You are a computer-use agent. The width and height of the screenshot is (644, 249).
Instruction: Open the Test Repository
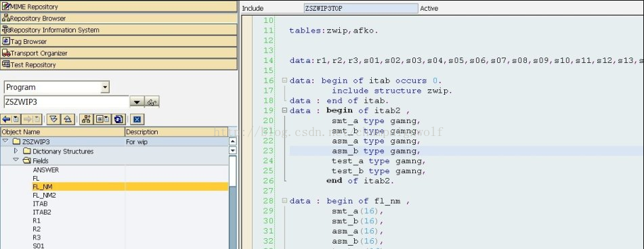119,64
